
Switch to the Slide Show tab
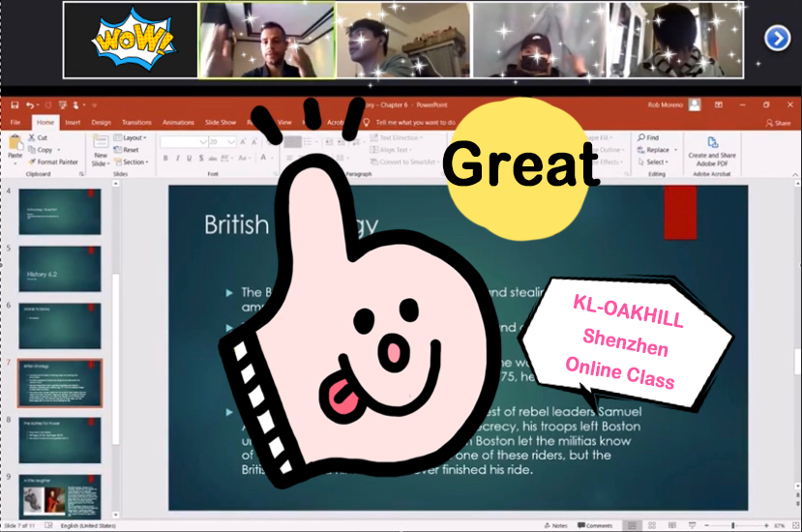point(221,122)
